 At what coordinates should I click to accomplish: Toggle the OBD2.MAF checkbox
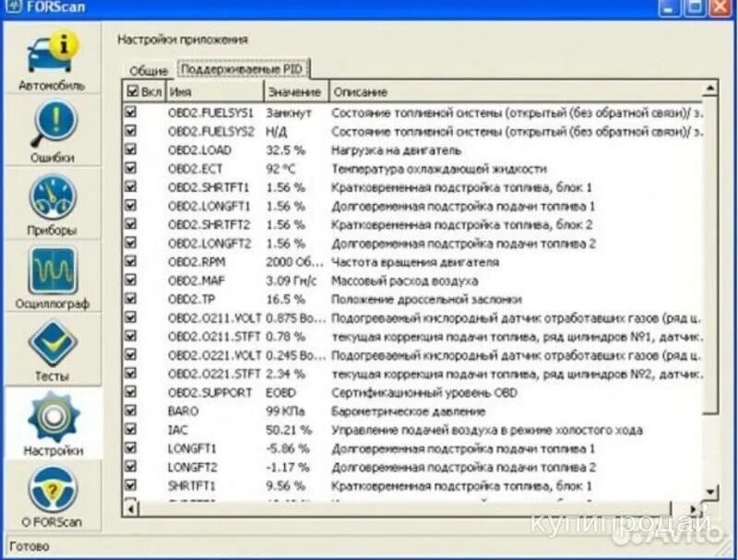click(x=131, y=280)
